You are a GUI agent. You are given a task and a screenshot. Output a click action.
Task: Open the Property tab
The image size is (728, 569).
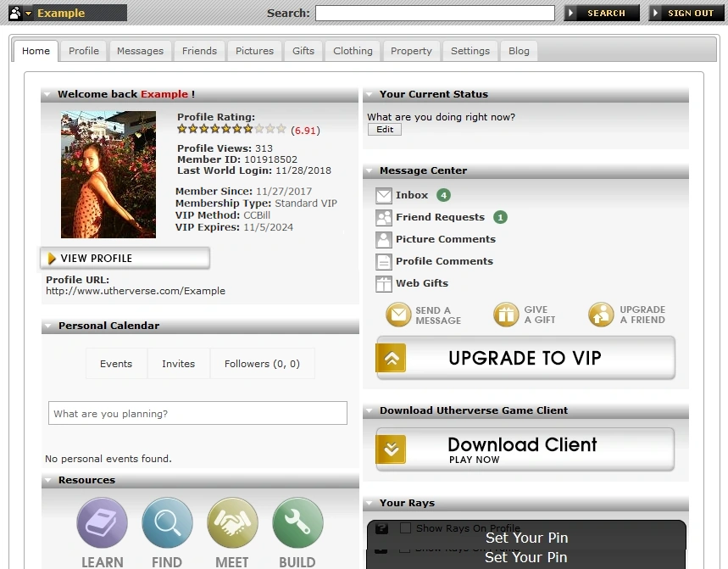pyautogui.click(x=411, y=51)
